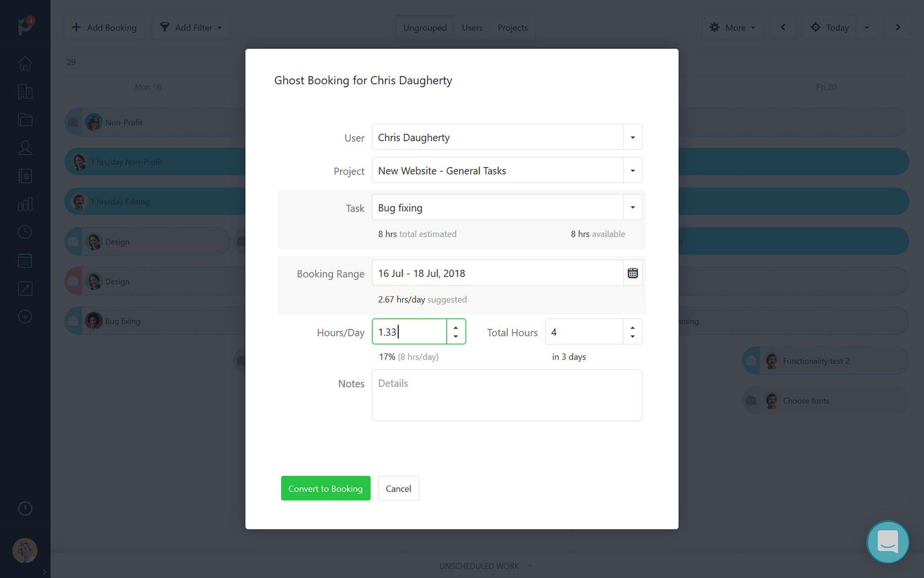924x578 pixels.
Task: Open the Projects folder icon in sidebar
Action: pos(25,119)
